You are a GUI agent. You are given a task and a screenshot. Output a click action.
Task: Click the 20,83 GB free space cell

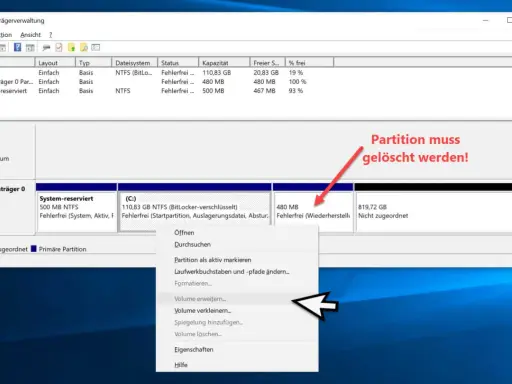click(x=266, y=72)
